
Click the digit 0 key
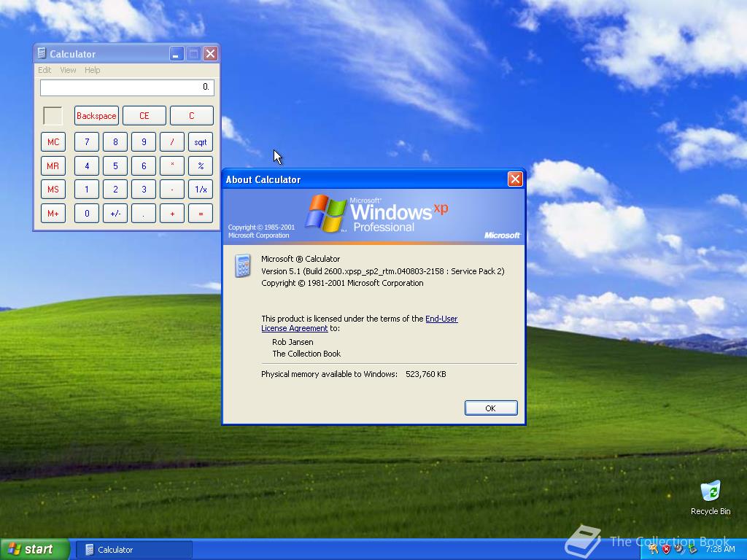click(87, 214)
